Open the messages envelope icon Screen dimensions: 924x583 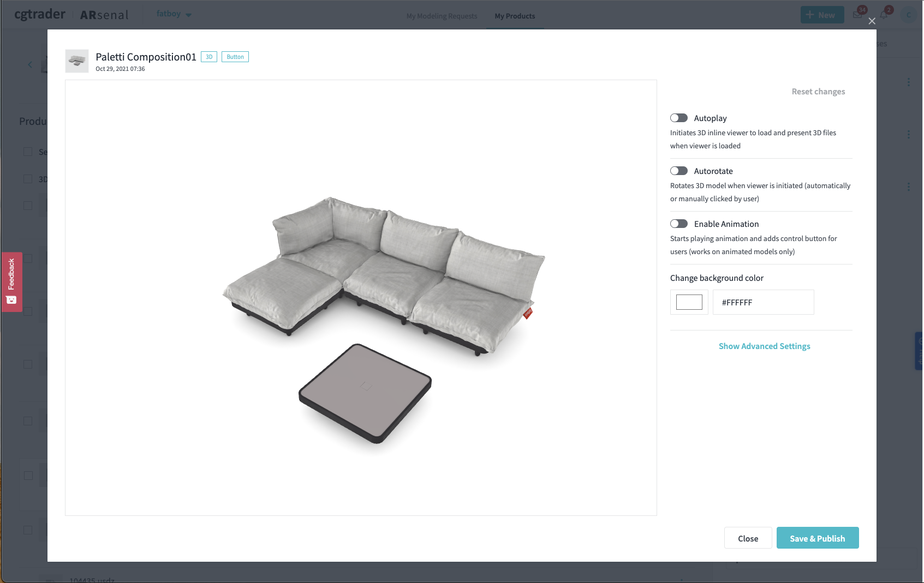click(857, 15)
